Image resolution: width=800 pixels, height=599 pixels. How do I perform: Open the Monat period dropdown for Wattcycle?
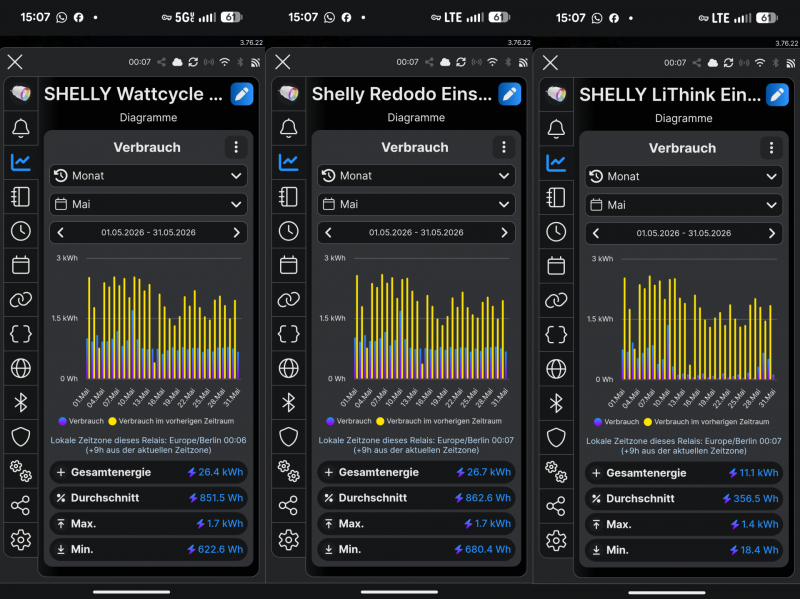(x=148, y=176)
